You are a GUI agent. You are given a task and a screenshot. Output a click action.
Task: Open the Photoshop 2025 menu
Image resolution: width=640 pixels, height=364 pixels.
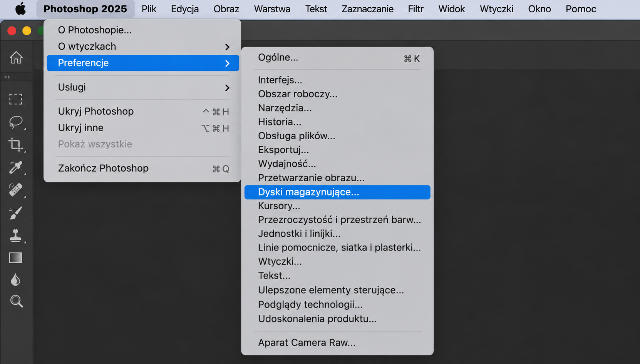coord(85,9)
